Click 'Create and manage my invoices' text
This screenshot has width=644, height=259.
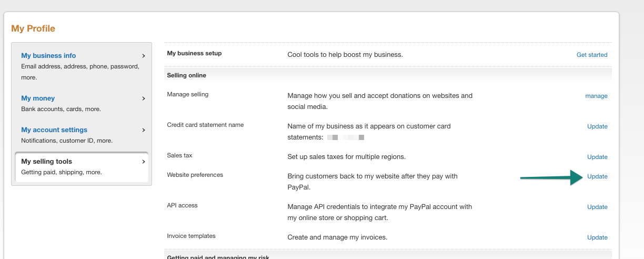tap(337, 237)
